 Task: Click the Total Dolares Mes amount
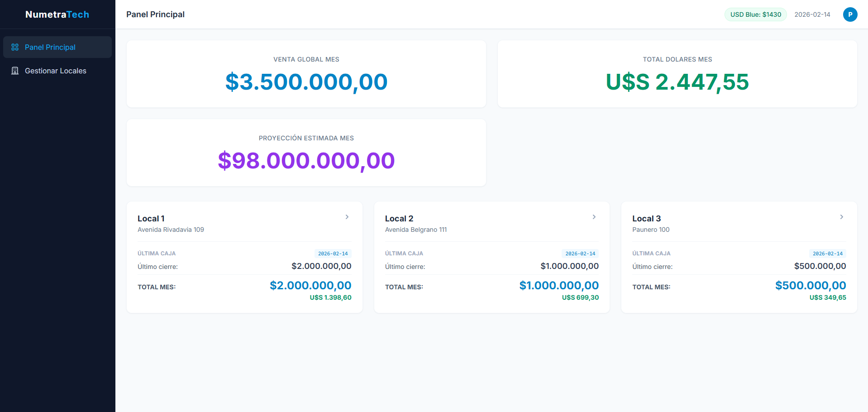677,82
